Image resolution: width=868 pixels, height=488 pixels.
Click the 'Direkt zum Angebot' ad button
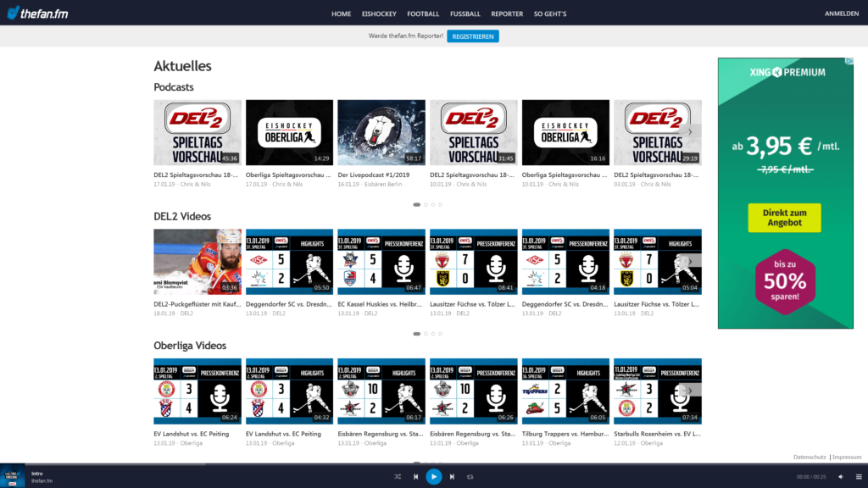[784, 218]
